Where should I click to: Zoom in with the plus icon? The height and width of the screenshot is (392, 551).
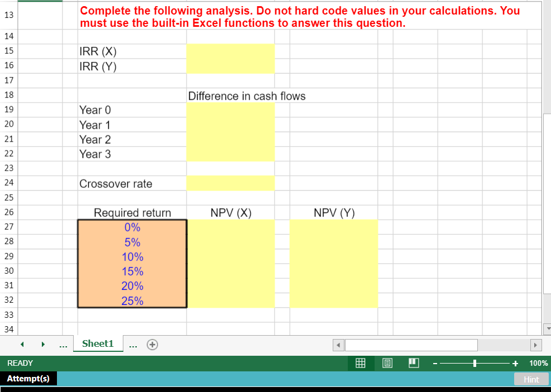pos(514,363)
